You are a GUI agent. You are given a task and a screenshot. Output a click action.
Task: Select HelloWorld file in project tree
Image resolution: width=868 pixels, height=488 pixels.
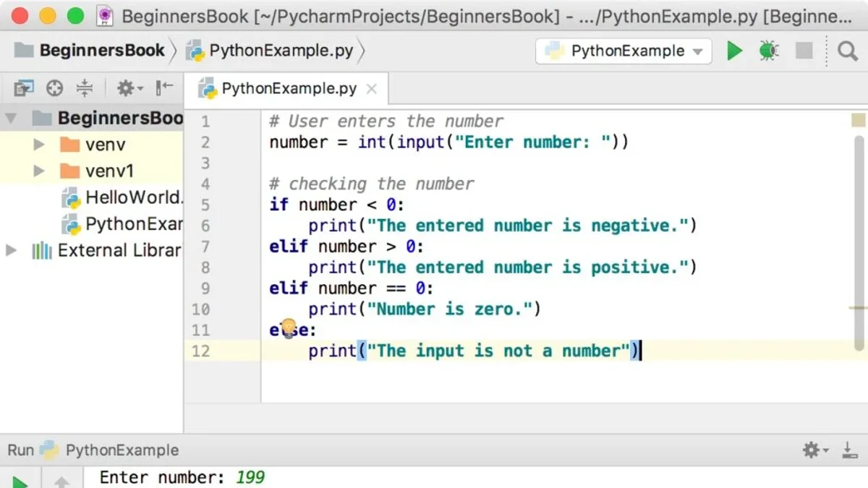(122, 197)
